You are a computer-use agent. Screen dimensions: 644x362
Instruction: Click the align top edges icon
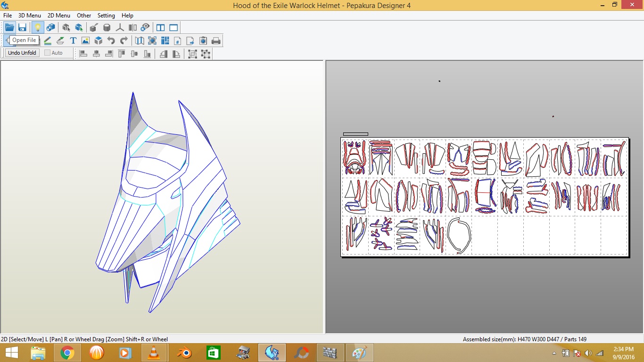click(x=122, y=54)
